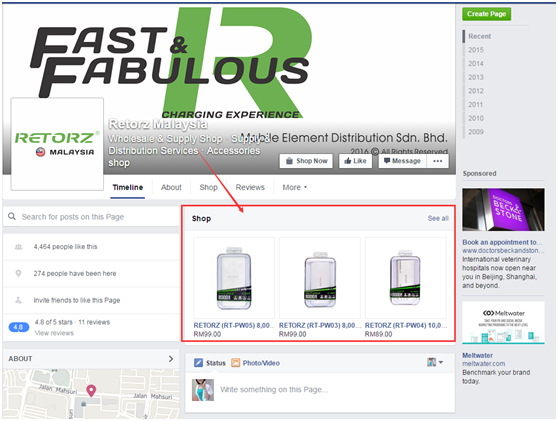Send a Message to the page
558x421 pixels.
point(402,161)
